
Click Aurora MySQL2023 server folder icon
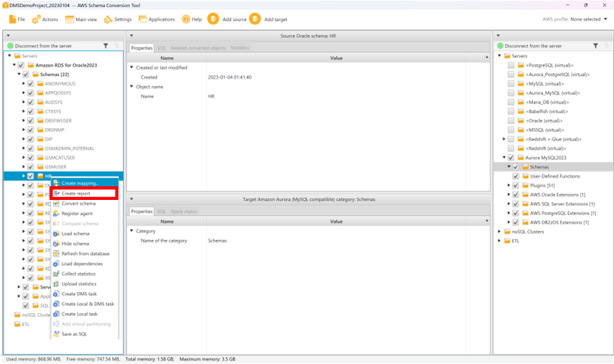521,158
